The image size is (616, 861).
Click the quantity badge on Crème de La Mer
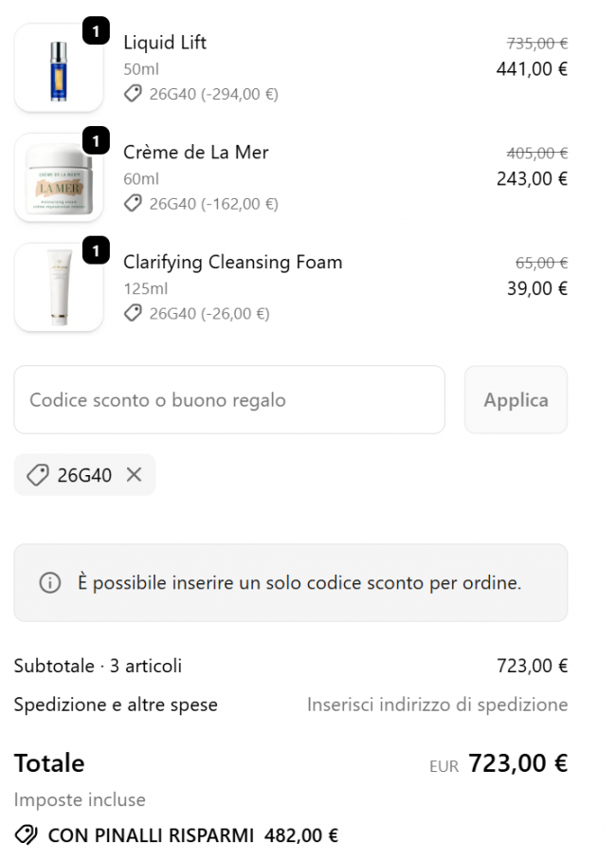96,141
